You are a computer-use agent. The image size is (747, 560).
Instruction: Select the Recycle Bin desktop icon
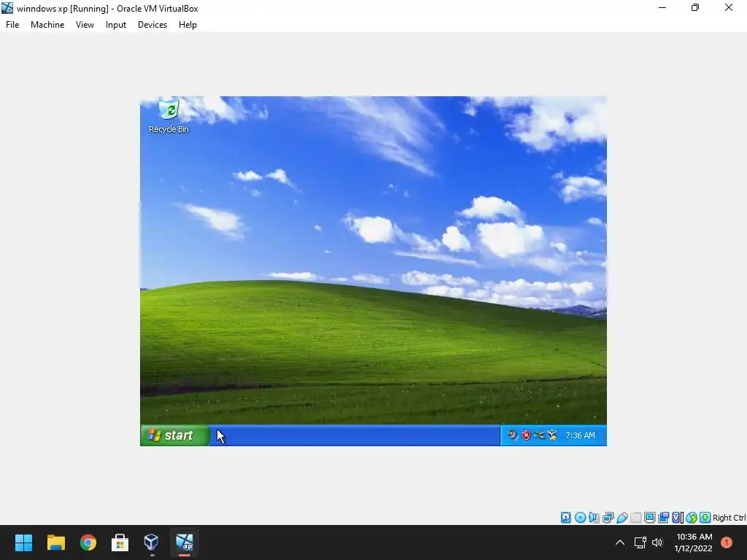point(169,116)
